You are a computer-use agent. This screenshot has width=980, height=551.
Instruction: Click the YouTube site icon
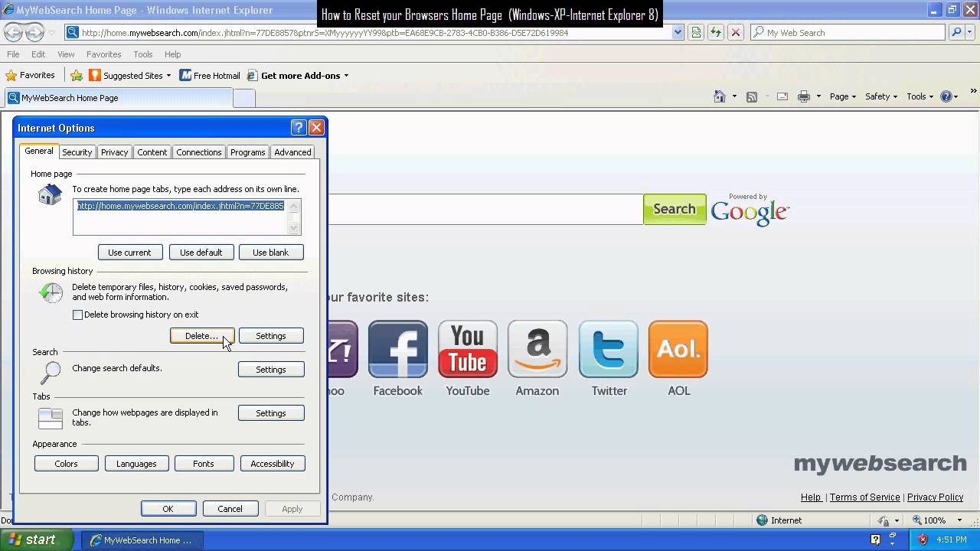click(x=468, y=349)
